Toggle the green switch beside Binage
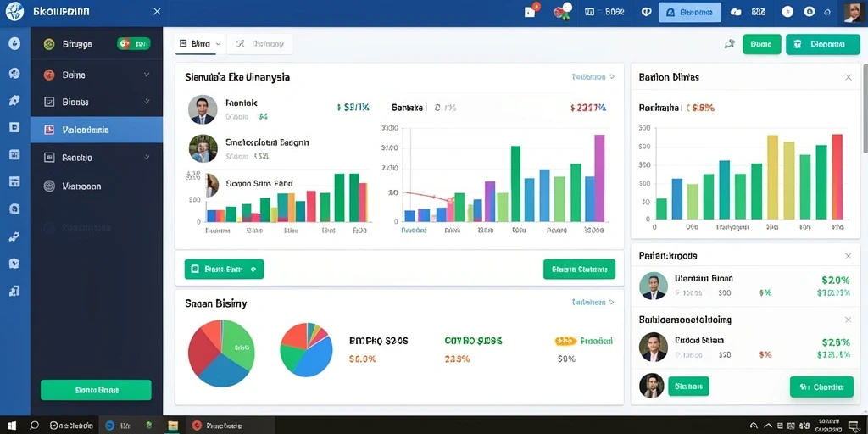Viewport: 868px width, 434px height. tap(133, 44)
